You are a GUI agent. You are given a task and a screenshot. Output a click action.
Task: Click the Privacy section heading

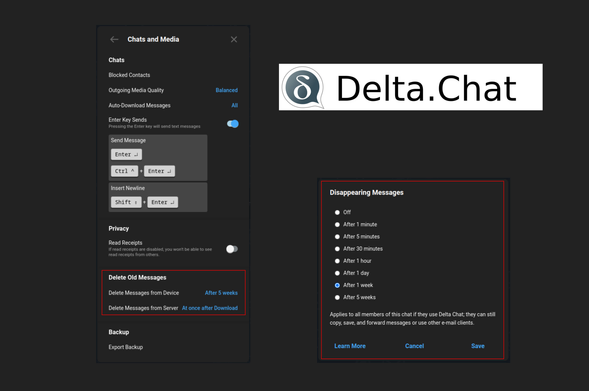point(119,228)
